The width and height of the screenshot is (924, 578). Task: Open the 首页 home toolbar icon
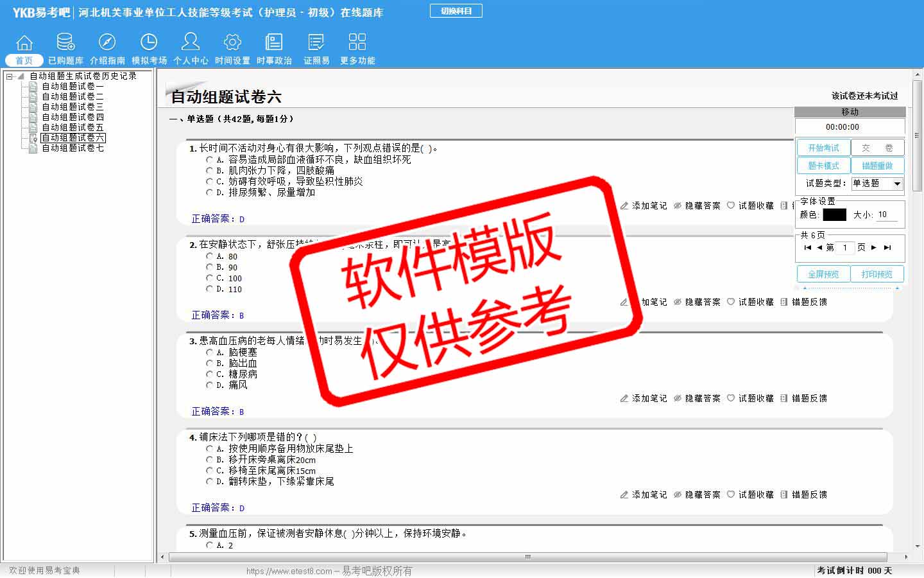24,42
